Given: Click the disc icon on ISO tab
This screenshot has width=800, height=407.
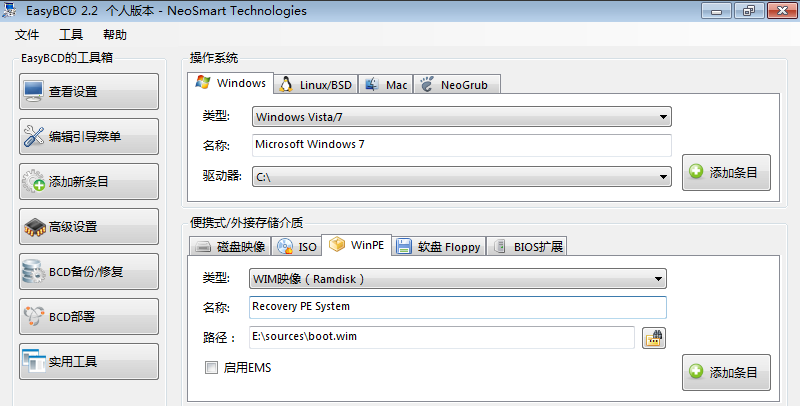Looking at the screenshot, I should tap(285, 247).
